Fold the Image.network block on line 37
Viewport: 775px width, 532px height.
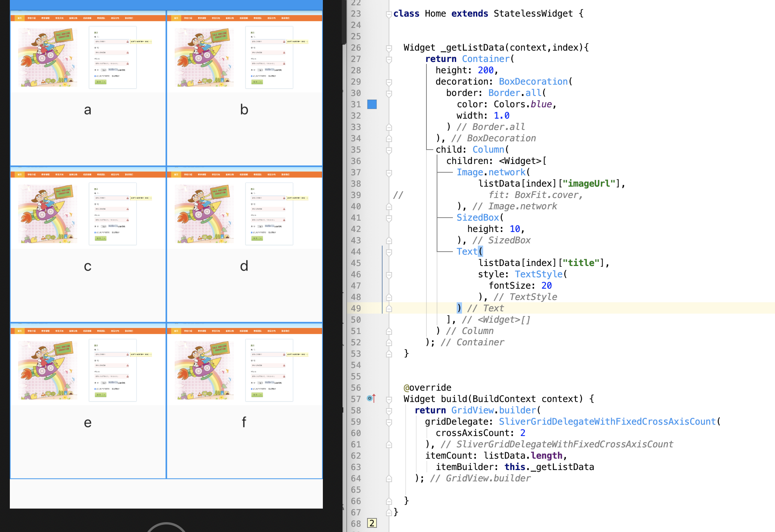(389, 173)
